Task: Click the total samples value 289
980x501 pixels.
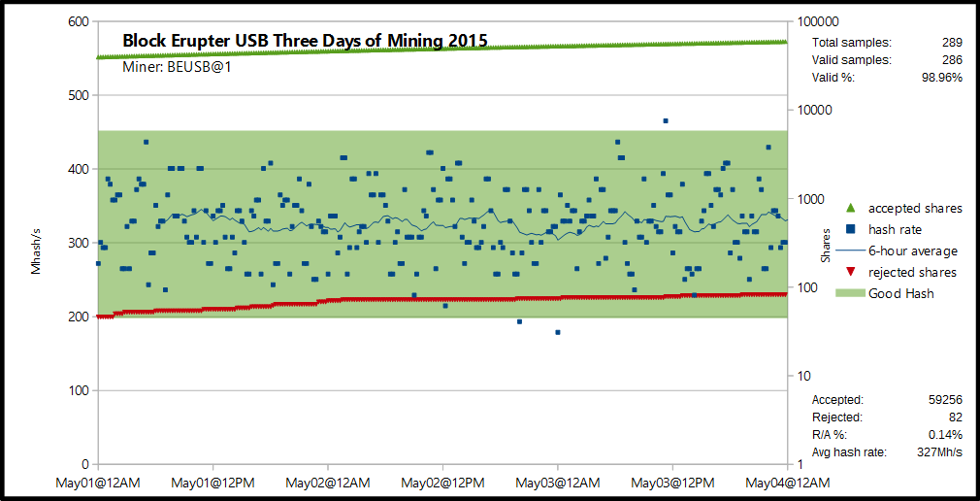Action: coord(951,43)
